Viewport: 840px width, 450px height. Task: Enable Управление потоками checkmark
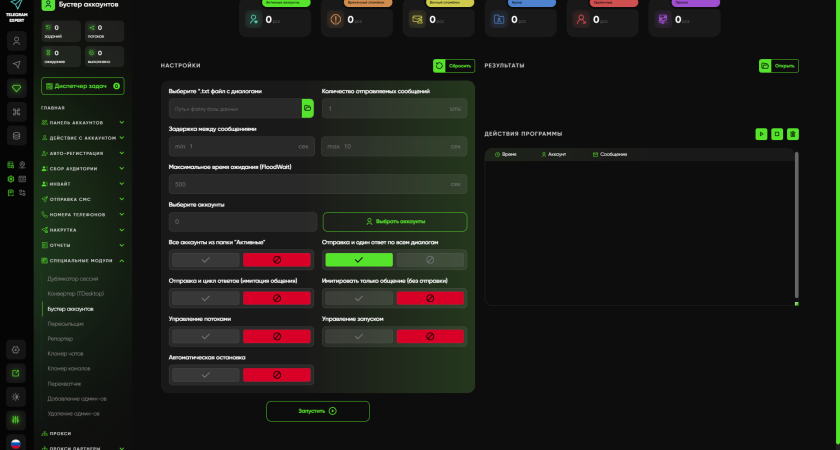(206, 336)
